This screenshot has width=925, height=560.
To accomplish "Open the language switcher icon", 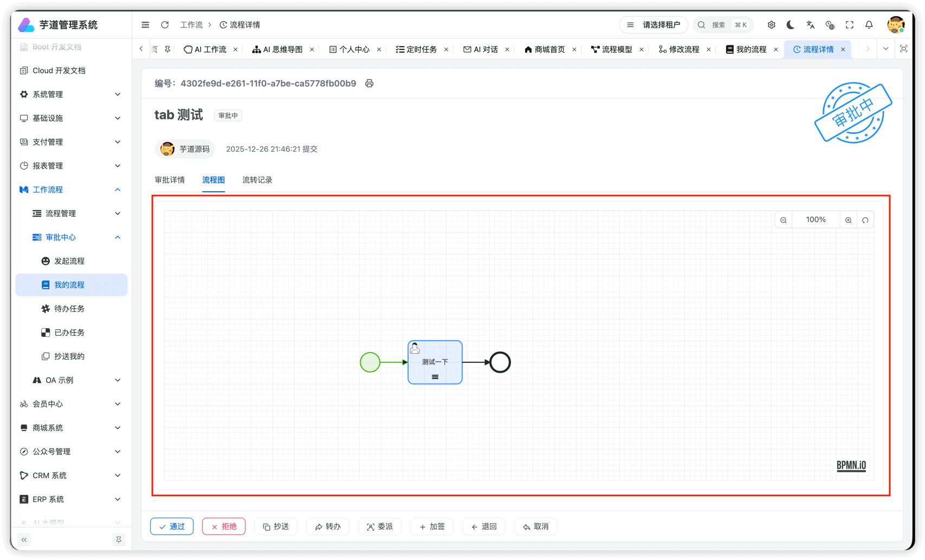I will click(810, 24).
